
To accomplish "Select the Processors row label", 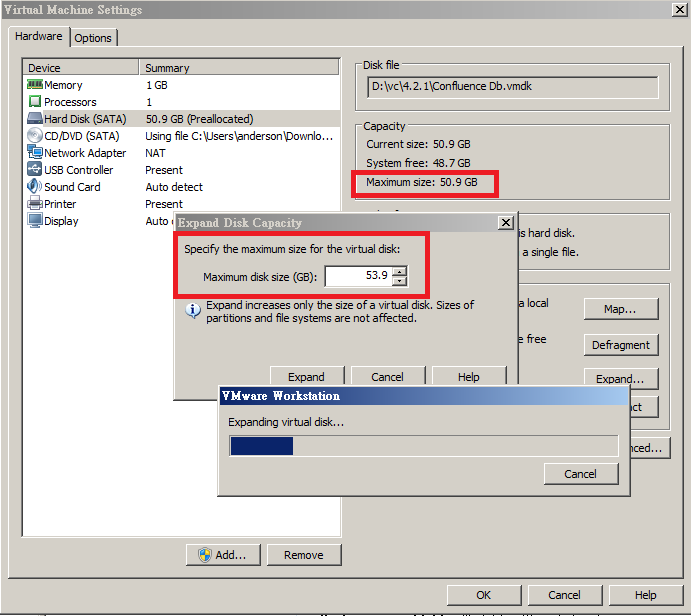I will (x=70, y=102).
